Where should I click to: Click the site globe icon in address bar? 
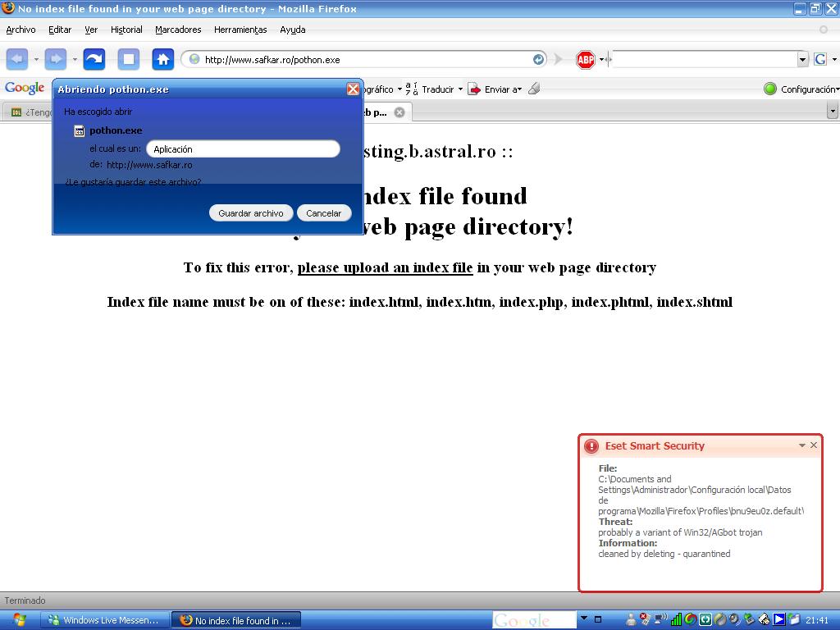(x=194, y=59)
